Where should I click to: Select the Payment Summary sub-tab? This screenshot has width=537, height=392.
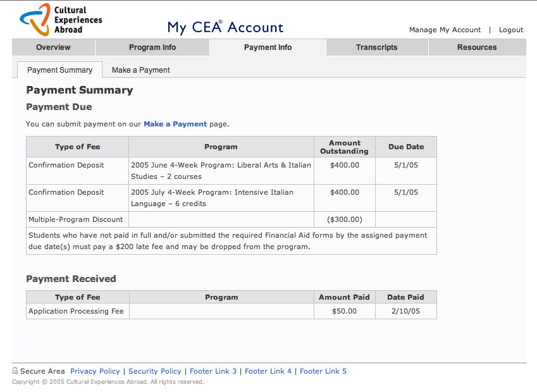click(x=59, y=70)
